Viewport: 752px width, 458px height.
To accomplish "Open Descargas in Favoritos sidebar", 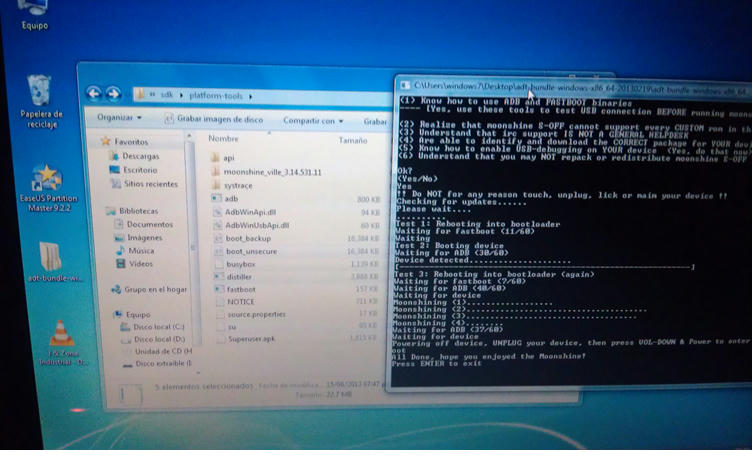I will pos(140,157).
